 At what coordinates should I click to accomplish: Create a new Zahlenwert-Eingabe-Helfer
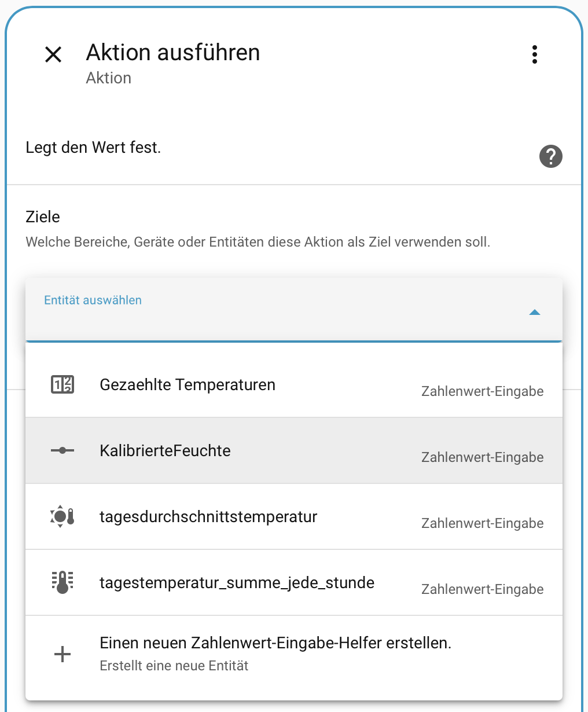pyautogui.click(x=275, y=643)
